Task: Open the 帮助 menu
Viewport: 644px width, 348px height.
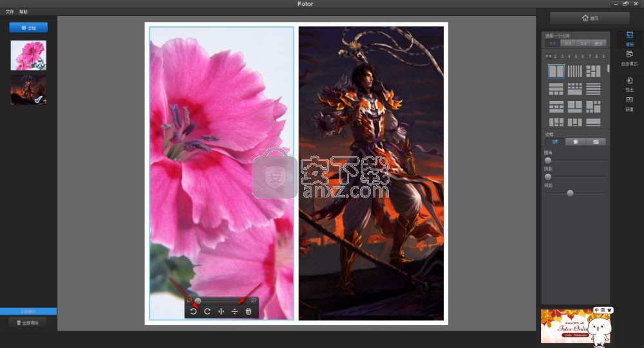Action: (x=23, y=12)
